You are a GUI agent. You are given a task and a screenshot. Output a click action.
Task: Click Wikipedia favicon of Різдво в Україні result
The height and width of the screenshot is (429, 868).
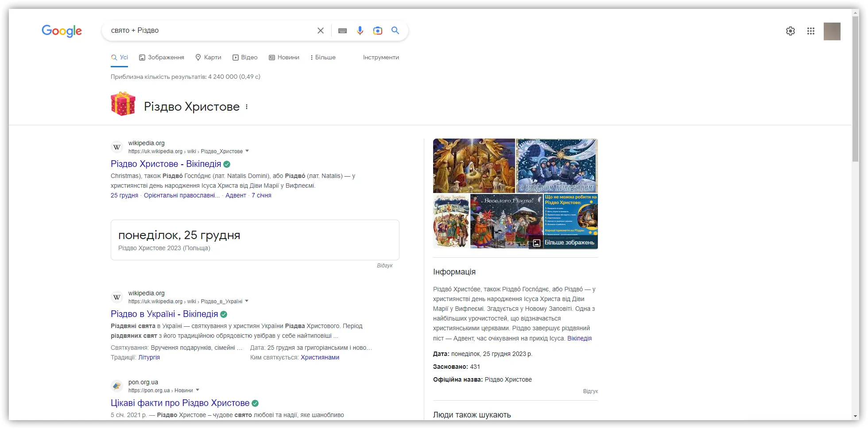tap(117, 297)
